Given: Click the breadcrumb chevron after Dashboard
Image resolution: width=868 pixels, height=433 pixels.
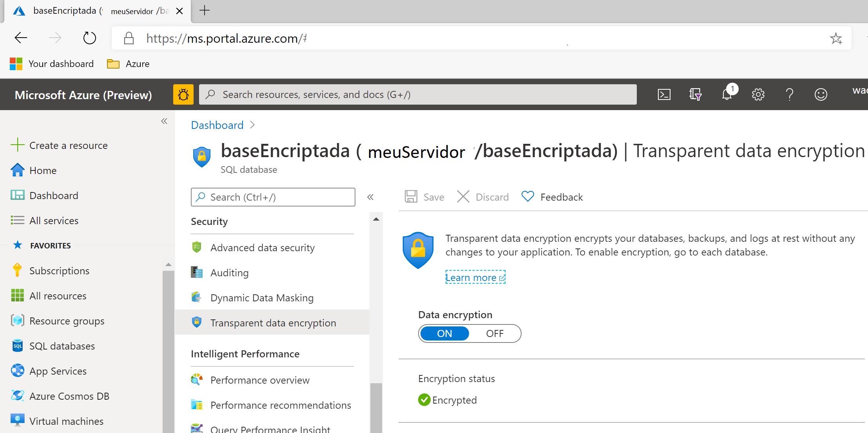Looking at the screenshot, I should (x=252, y=125).
